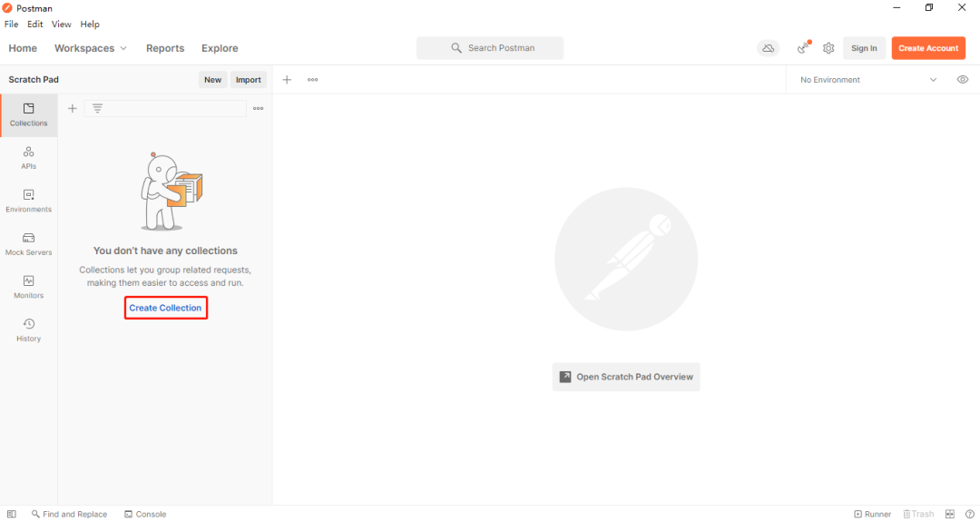The image size is (980, 522).
Task: Click the Scratch Pad title
Action: point(34,79)
